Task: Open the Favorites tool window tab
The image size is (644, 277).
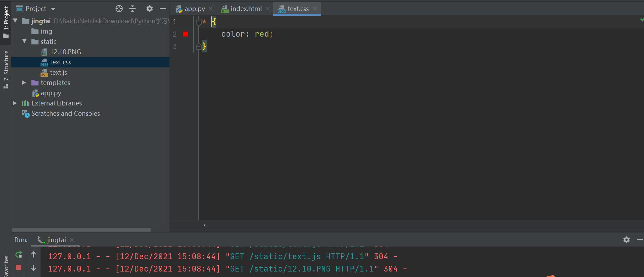Action: 6,266
